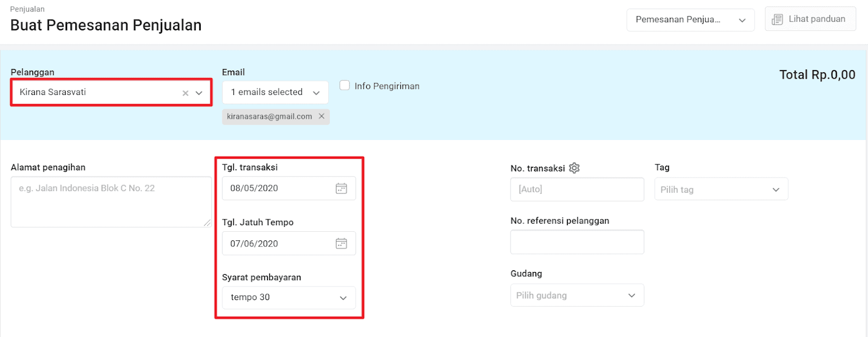Open the Tgl. transaksi calendar icon
Viewport: 868px width, 337px height.
tap(341, 188)
